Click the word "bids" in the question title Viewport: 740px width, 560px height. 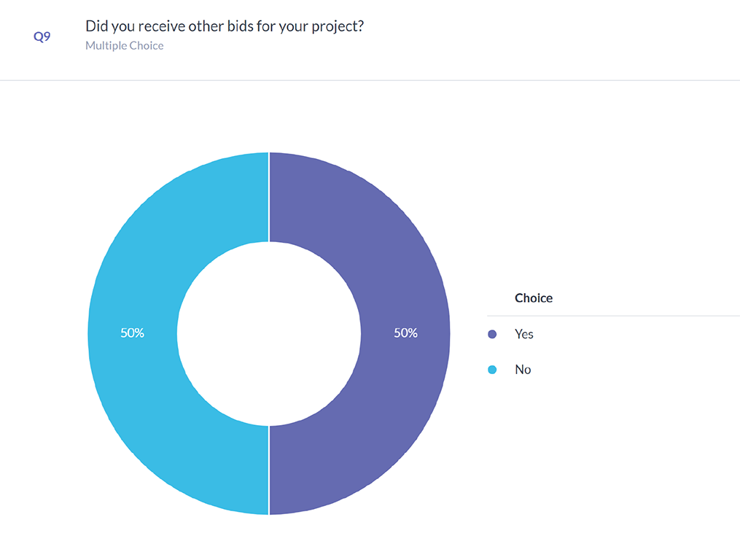[247, 26]
